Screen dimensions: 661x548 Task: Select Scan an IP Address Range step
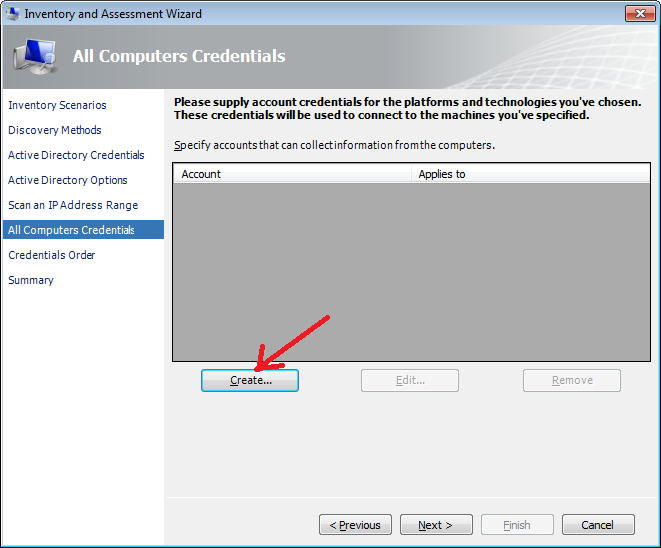[x=73, y=205]
